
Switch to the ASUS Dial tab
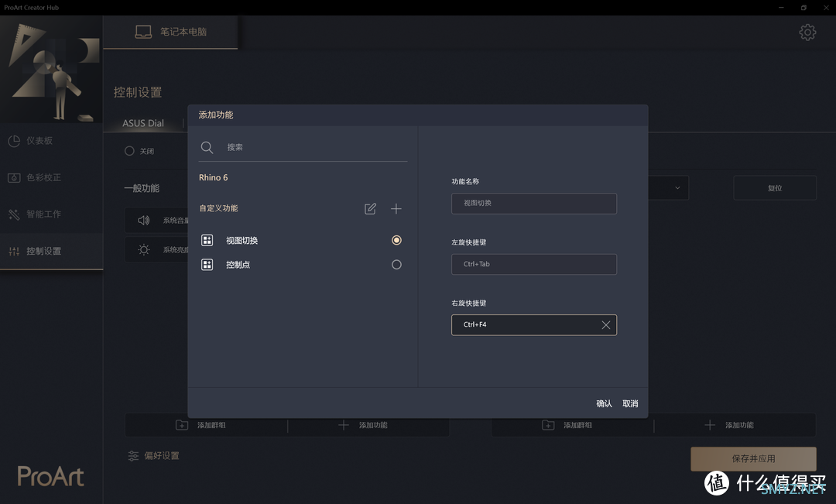(x=143, y=123)
